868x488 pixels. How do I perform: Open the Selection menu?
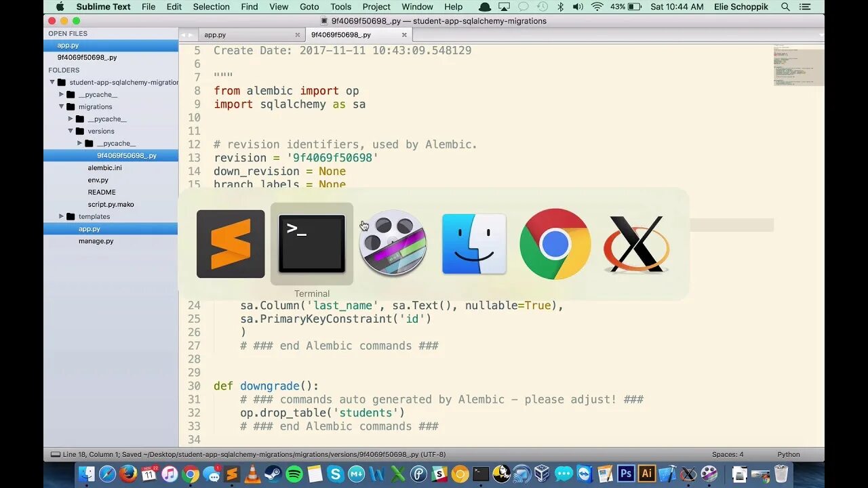pyautogui.click(x=211, y=7)
